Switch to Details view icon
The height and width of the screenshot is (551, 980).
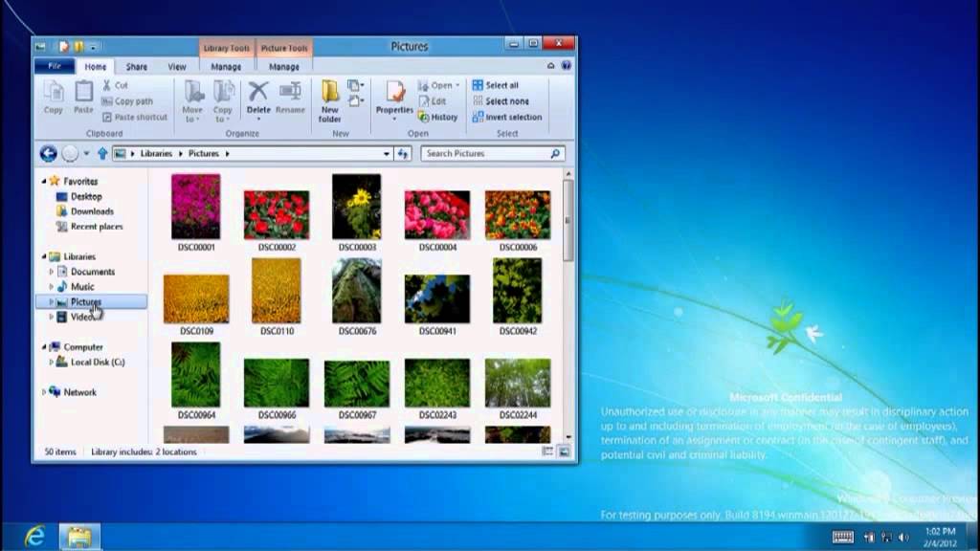pyautogui.click(x=547, y=452)
